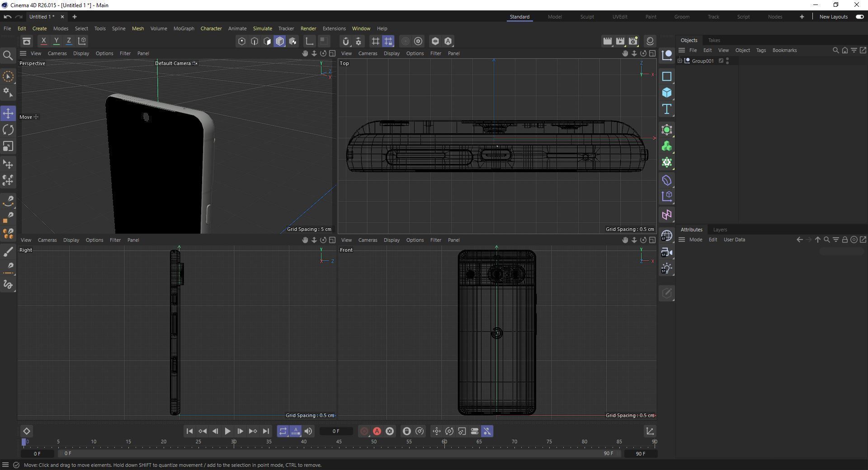Go back arrow in Attributes manager
This screenshot has height=470, width=868.
pos(799,240)
